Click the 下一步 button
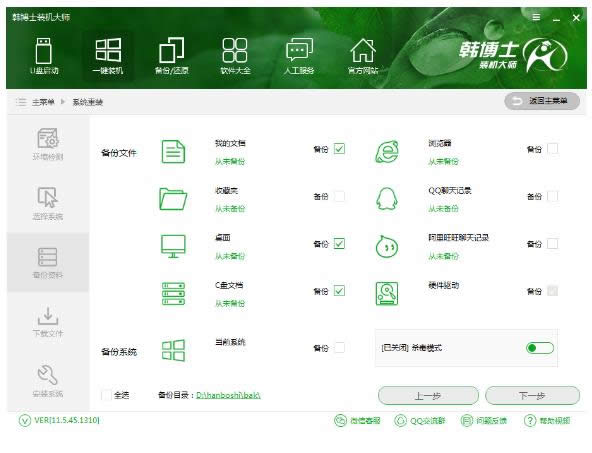The width and height of the screenshot is (592, 453). point(532,396)
